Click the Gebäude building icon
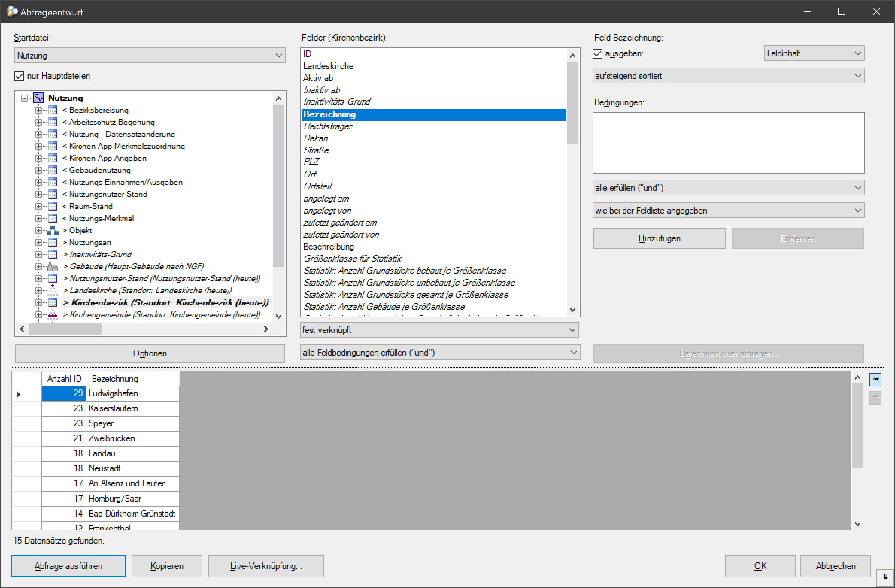This screenshot has height=588, width=895. (x=53, y=267)
